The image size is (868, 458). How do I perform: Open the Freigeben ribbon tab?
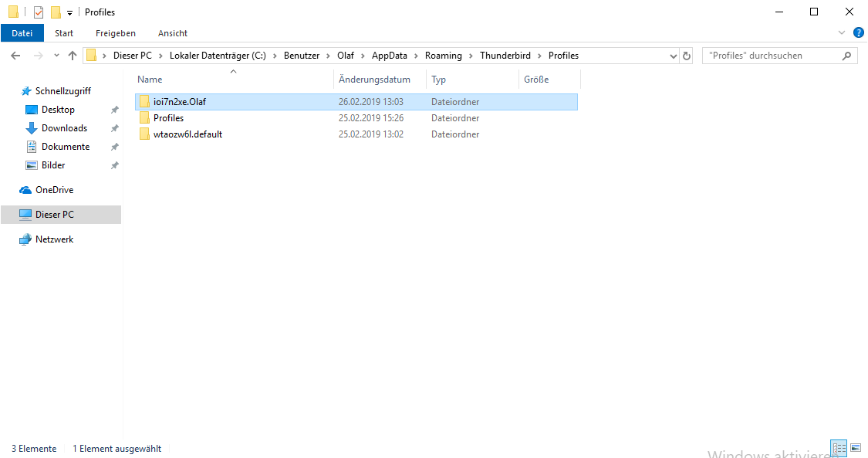115,33
